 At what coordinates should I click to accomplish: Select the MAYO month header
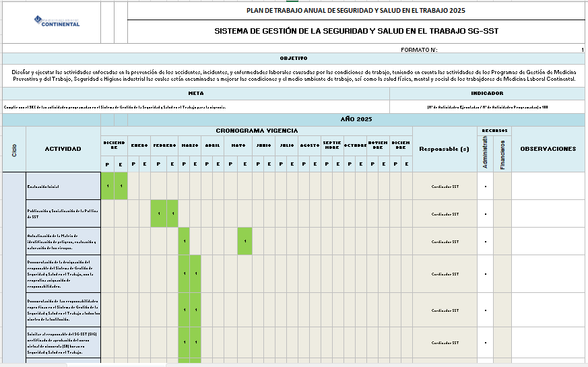(x=238, y=145)
